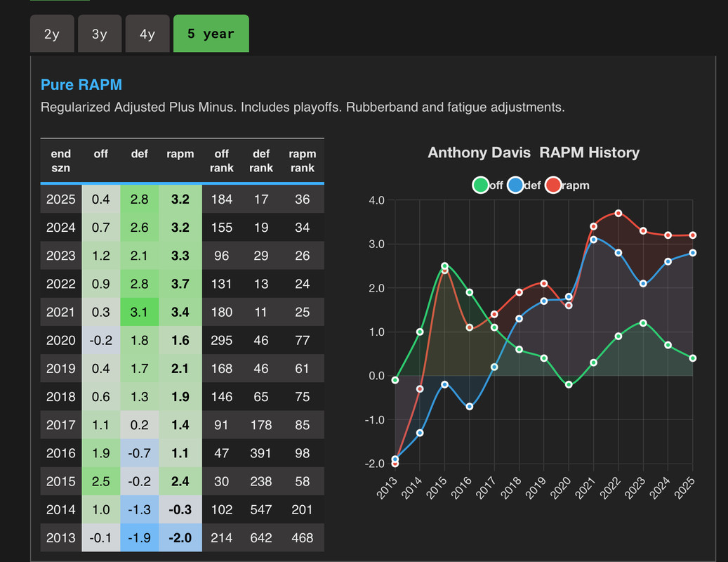
Task: Click the end szn column header
Action: pyautogui.click(x=61, y=161)
